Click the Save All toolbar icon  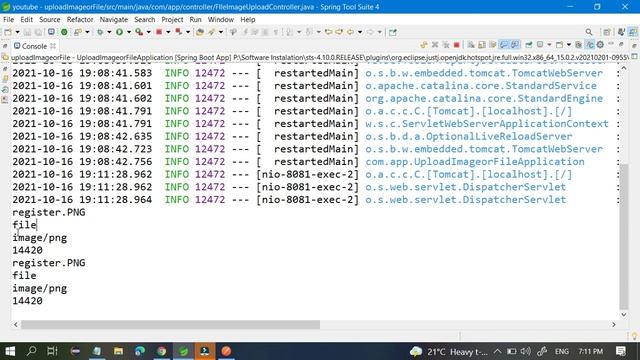38,32
